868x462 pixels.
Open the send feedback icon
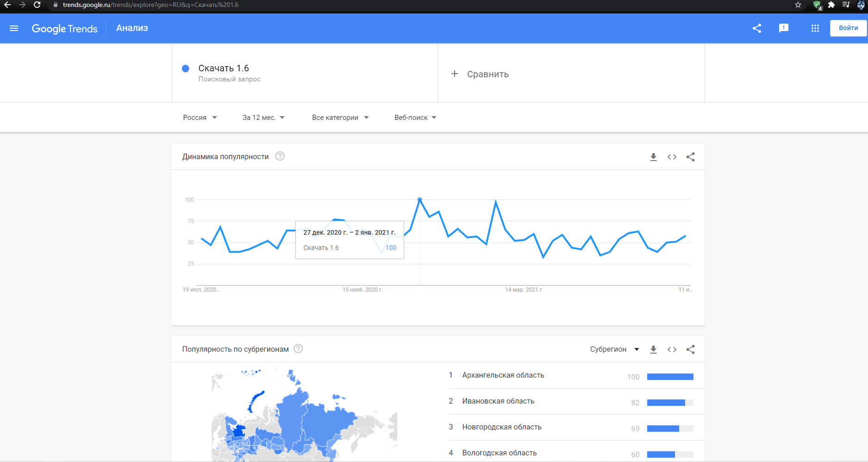(x=784, y=28)
